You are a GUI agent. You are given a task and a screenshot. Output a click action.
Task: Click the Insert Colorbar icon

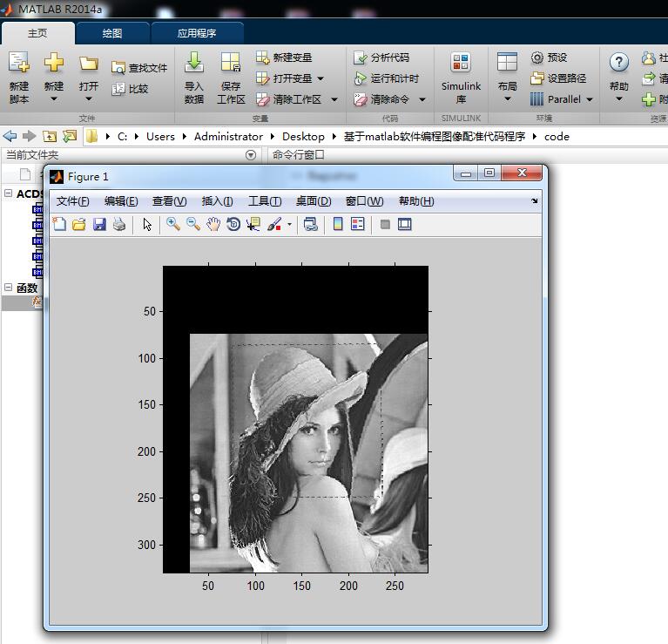coord(338,224)
